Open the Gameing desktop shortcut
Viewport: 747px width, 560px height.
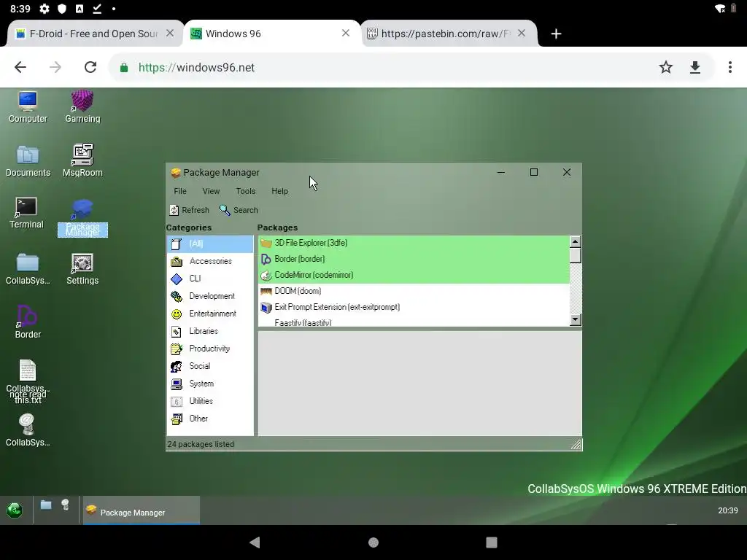click(x=82, y=106)
